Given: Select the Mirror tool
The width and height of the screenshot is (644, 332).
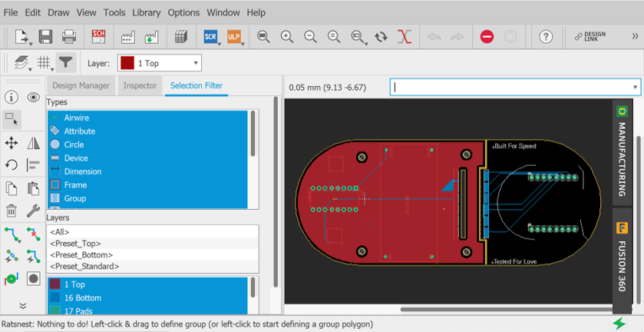Looking at the screenshot, I should tap(34, 143).
